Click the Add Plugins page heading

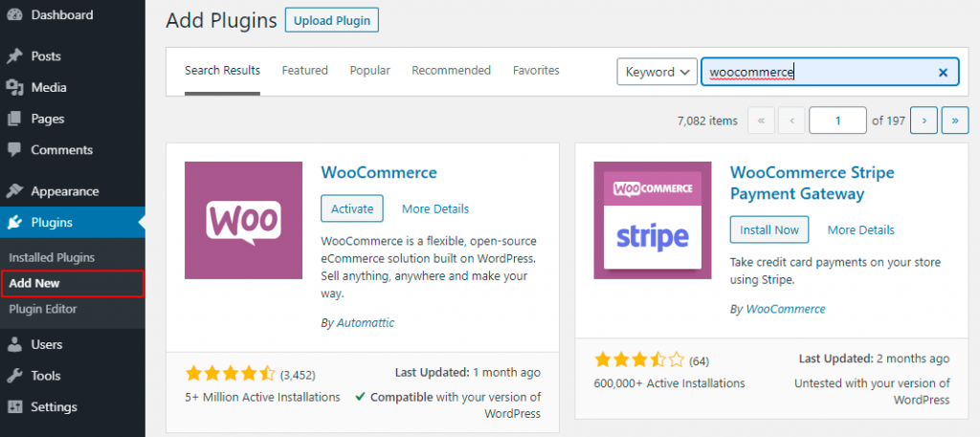(x=221, y=21)
